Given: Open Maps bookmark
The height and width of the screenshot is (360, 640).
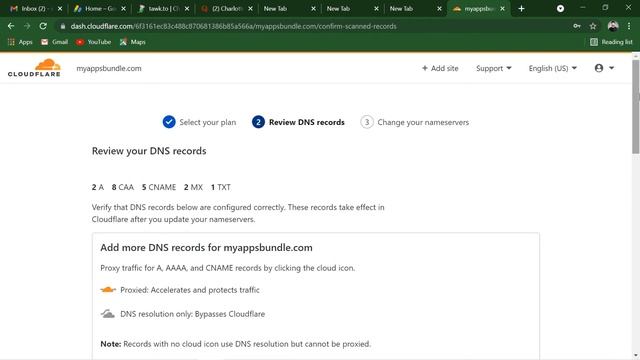Looking at the screenshot, I should (x=133, y=42).
